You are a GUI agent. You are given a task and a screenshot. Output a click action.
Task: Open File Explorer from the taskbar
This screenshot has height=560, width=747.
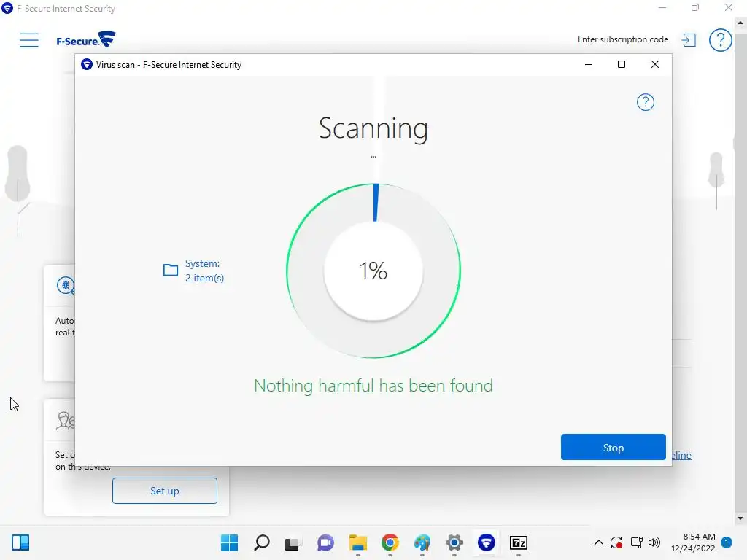(357, 542)
